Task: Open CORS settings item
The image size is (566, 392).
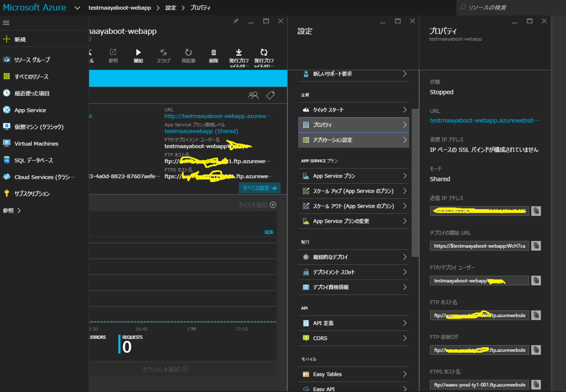Action: [354, 338]
